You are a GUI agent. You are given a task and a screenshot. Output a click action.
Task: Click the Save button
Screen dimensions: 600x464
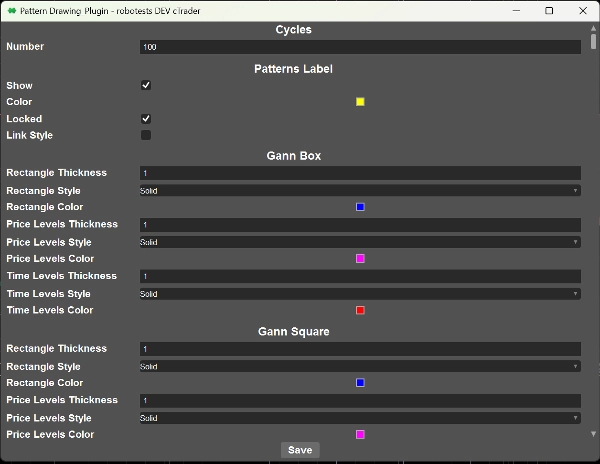point(300,450)
